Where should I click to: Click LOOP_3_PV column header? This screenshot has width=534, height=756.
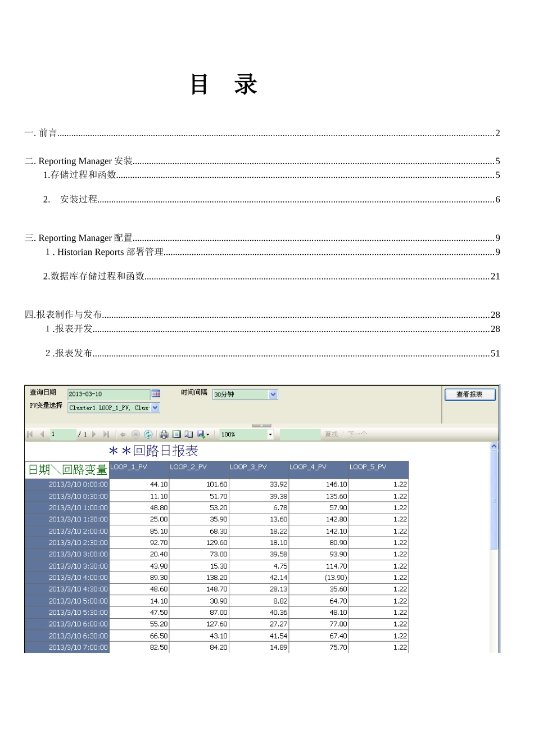(x=259, y=470)
